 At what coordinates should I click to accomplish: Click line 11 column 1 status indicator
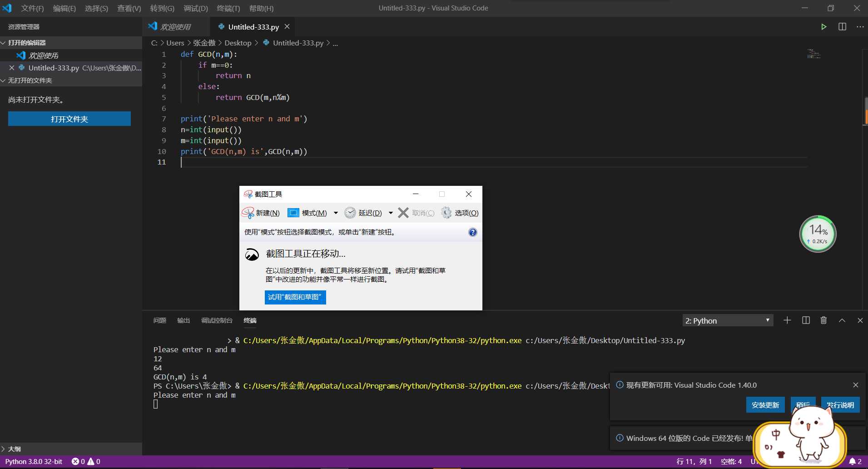[x=694, y=461]
